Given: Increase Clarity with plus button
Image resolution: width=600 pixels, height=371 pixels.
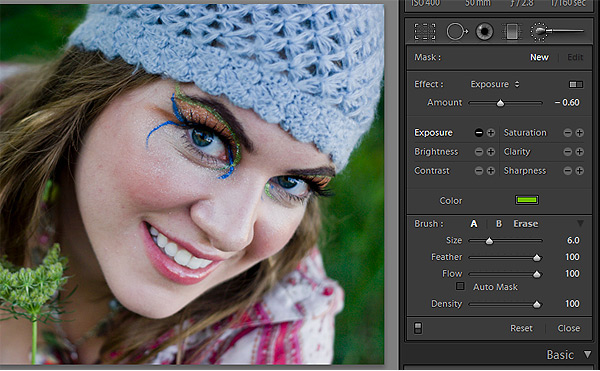Looking at the screenshot, I should [x=579, y=152].
